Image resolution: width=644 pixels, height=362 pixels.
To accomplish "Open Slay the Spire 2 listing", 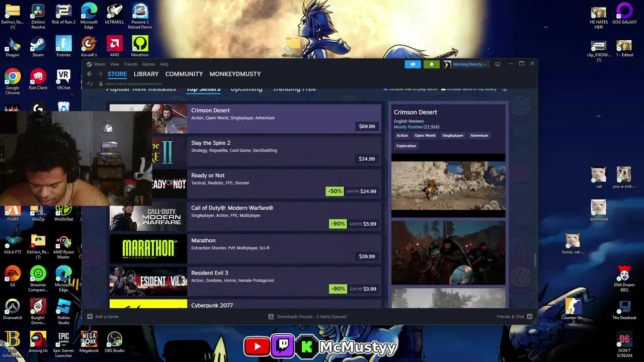I will (x=246, y=151).
